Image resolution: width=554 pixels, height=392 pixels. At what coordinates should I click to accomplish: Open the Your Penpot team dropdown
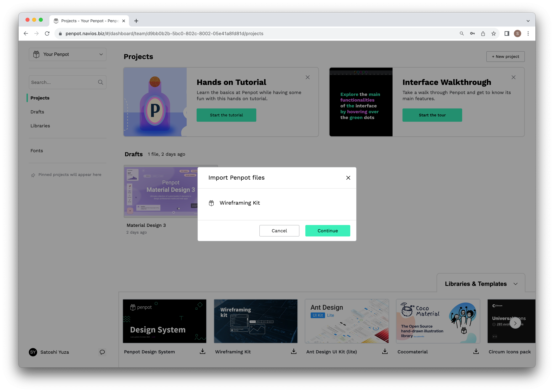(68, 54)
